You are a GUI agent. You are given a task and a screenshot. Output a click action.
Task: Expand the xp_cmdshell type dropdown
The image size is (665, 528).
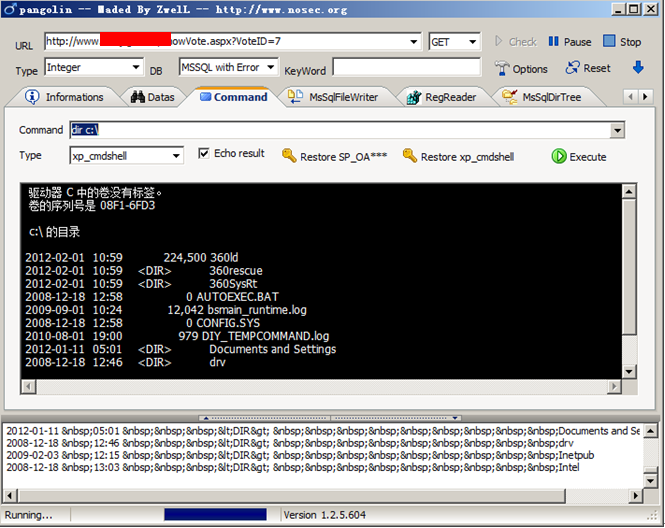(x=177, y=156)
